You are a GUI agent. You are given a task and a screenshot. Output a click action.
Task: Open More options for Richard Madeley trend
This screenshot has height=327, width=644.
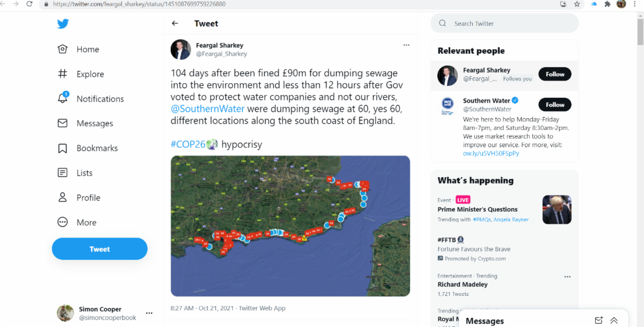point(567,277)
